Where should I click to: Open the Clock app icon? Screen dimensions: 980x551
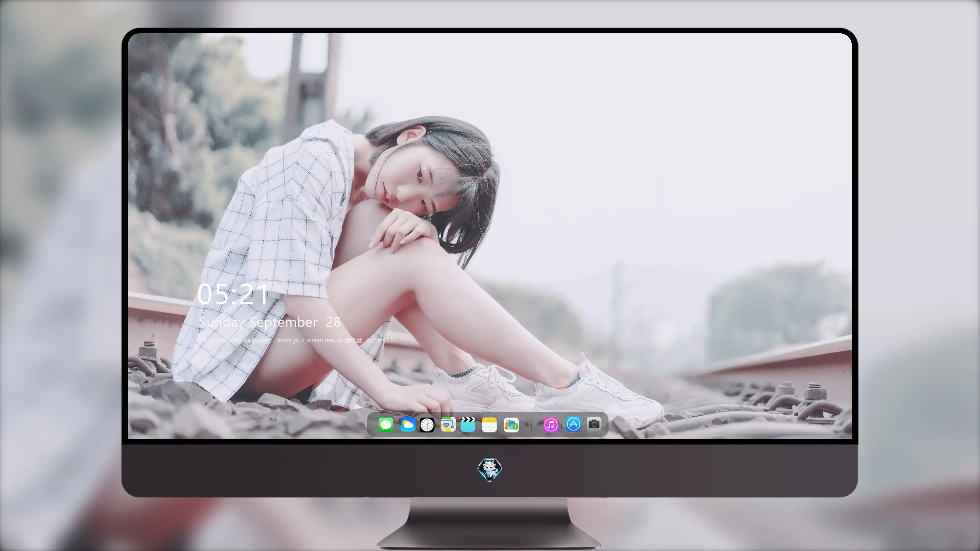427,425
